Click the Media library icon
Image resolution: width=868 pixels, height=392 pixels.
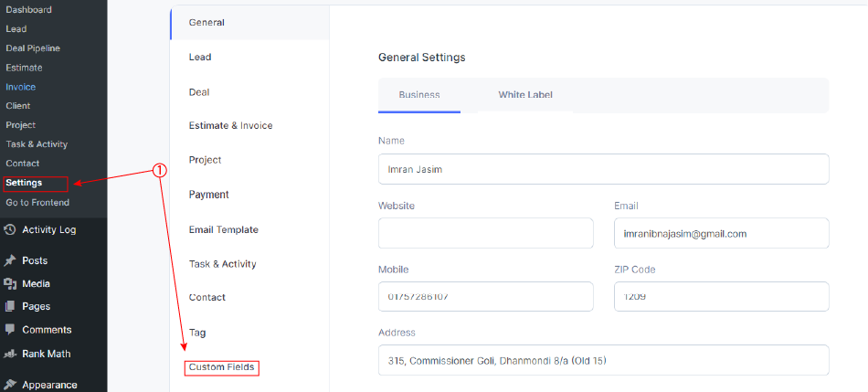(x=9, y=284)
